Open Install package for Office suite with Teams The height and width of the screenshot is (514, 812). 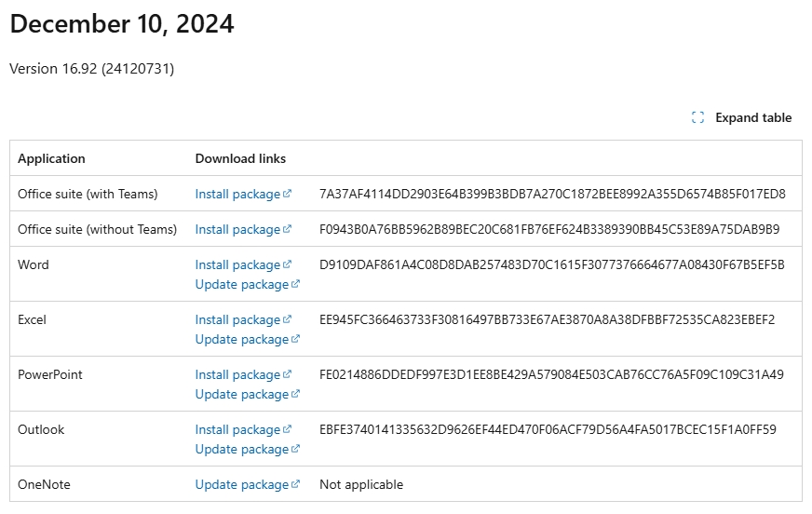(237, 194)
